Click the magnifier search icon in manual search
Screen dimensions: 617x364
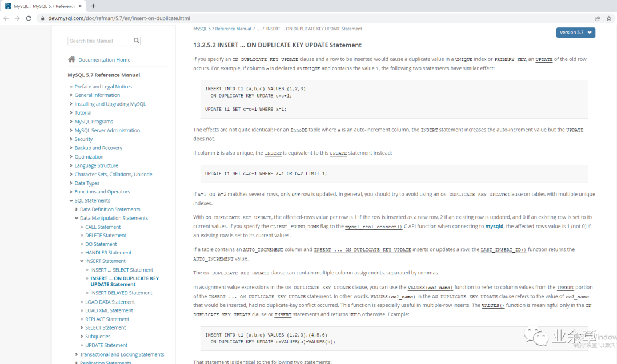click(x=136, y=41)
